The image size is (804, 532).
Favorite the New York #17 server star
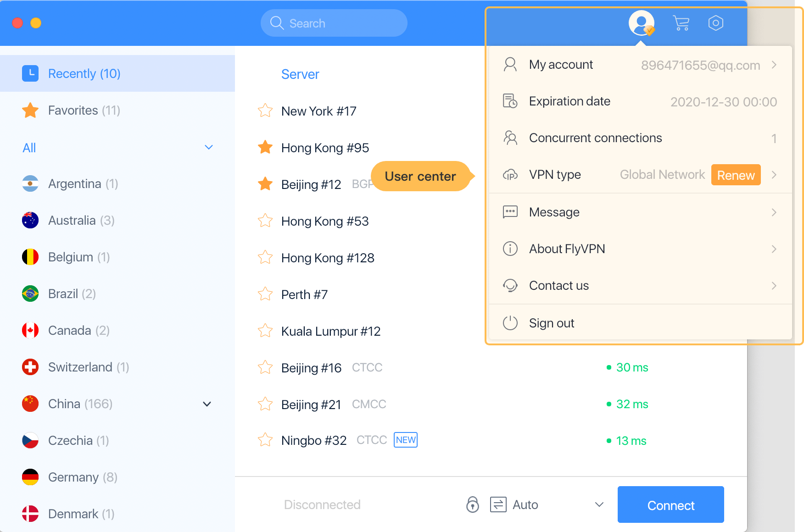tap(265, 111)
